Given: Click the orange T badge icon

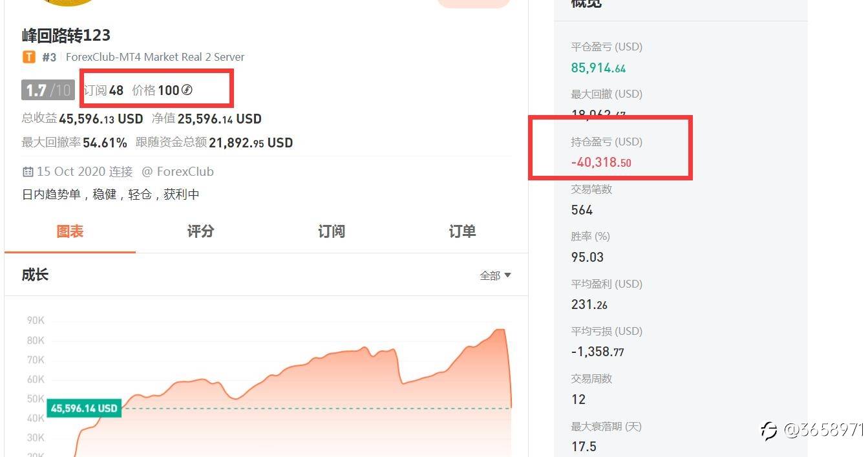Looking at the screenshot, I should [28, 57].
